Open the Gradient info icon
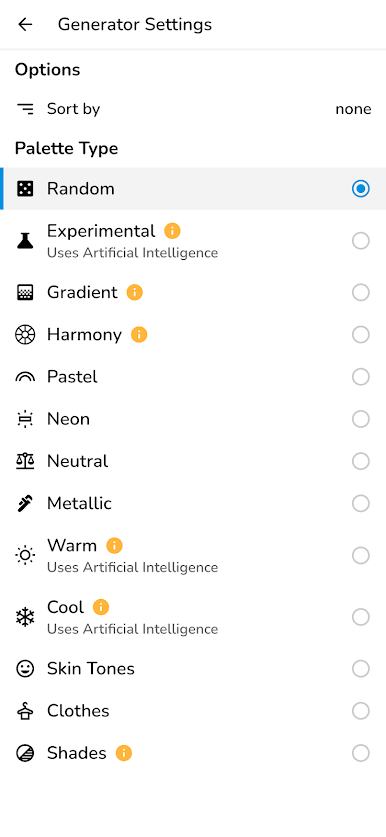 (135, 293)
